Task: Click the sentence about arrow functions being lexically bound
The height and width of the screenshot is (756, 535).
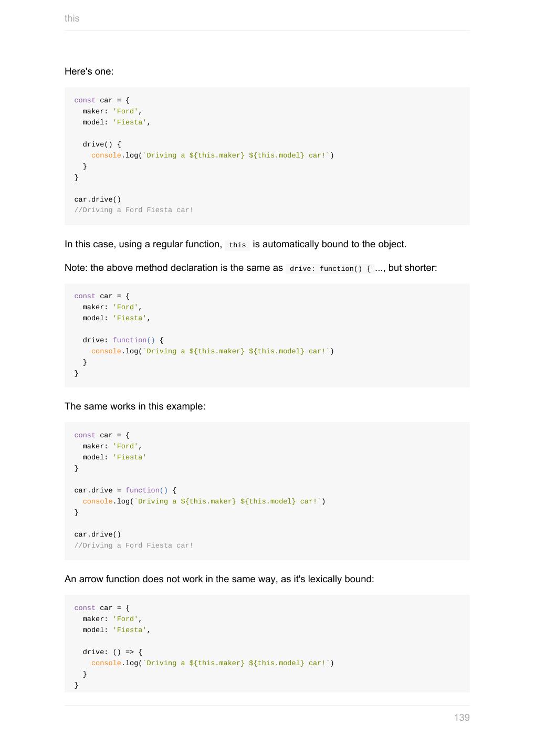Action: [x=219, y=579]
